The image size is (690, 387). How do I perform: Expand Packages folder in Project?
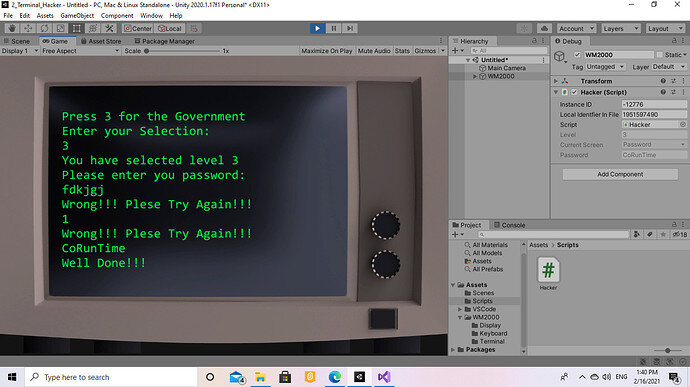(453, 350)
